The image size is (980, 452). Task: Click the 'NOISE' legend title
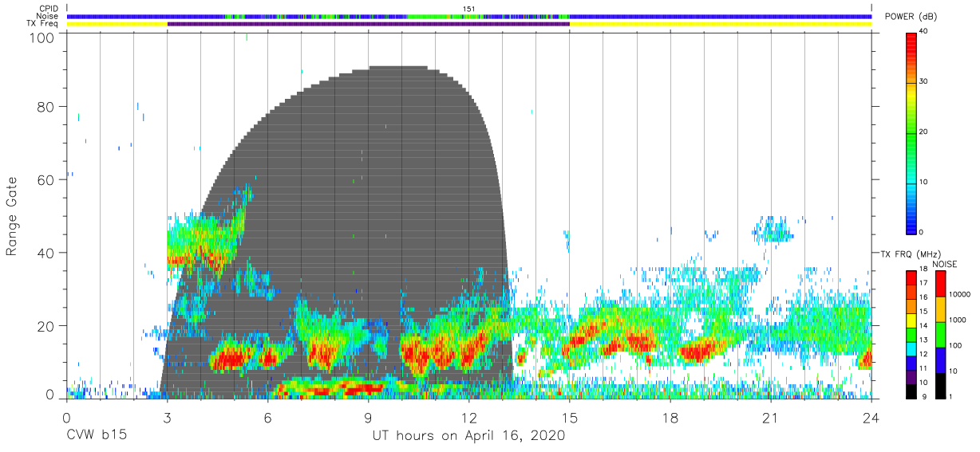point(945,264)
